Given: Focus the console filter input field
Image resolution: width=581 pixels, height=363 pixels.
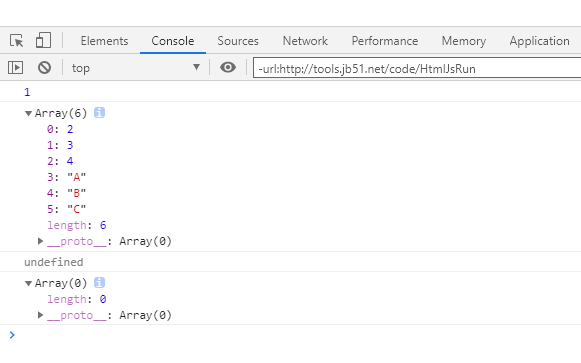Looking at the screenshot, I should [417, 68].
